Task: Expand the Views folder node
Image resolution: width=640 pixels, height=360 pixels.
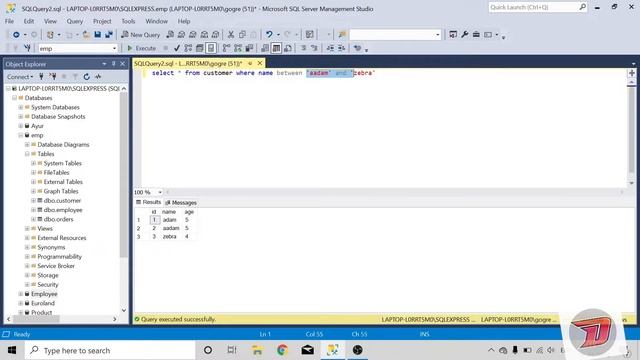Action: (x=27, y=229)
